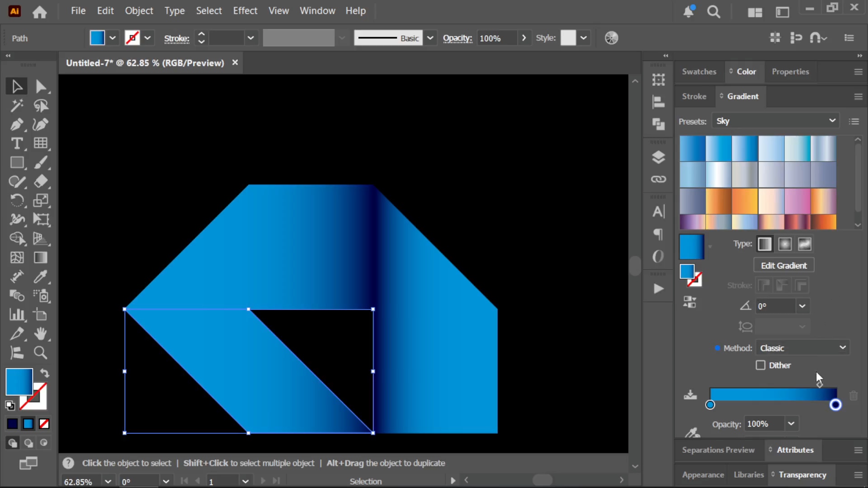
Task: Open the gradient Method dropdown
Action: pyautogui.click(x=803, y=348)
